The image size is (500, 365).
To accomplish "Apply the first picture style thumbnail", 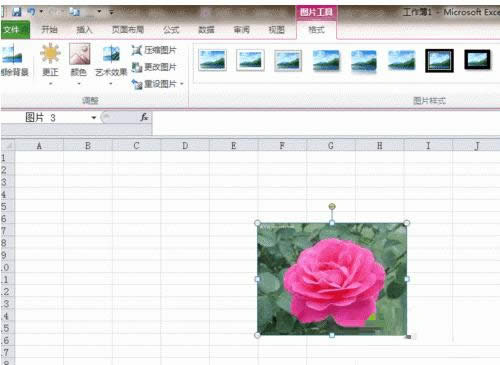I will click(212, 60).
